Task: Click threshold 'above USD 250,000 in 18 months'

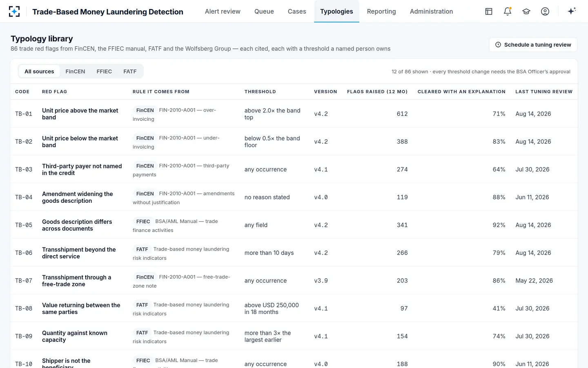Action: (272, 309)
